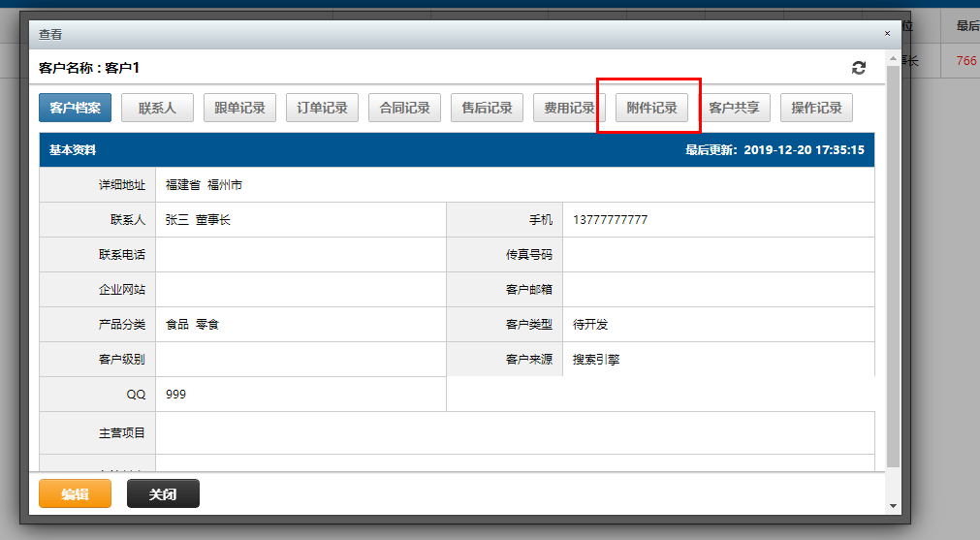Click the 客户邮箱 label cell

[505, 289]
